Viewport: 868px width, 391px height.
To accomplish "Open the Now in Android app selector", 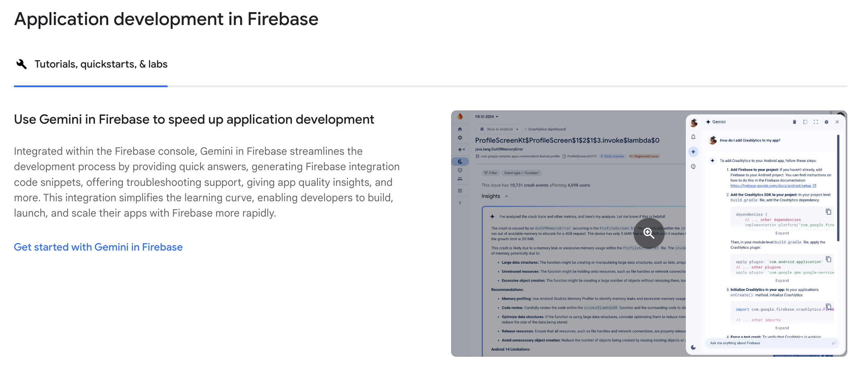I will coord(499,129).
